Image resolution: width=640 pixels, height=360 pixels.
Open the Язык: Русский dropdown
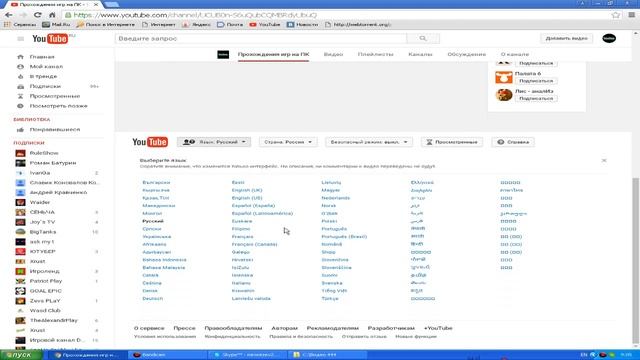214,142
